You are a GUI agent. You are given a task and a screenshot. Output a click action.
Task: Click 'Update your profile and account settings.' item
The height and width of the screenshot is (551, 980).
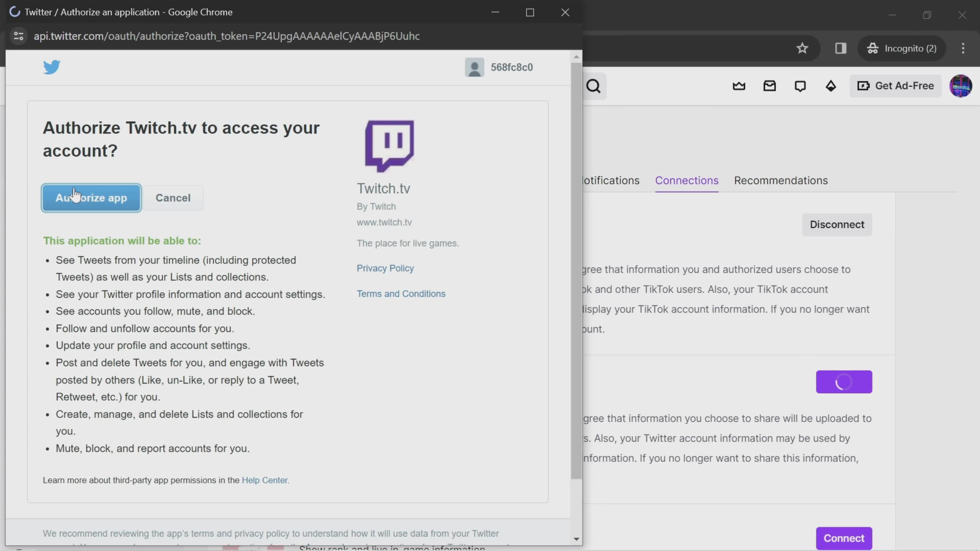tap(153, 345)
